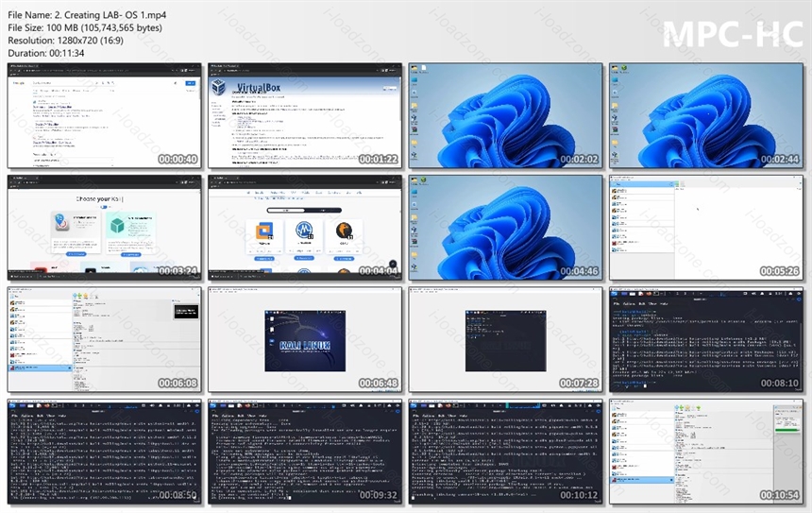Image resolution: width=812 pixels, height=513 pixels.
Task: Open the Kali Linux boot frame at 00:06:48
Action: pyautogui.click(x=305, y=339)
